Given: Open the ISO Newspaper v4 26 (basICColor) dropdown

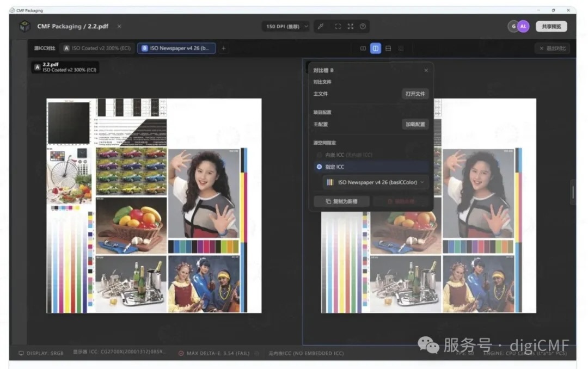Looking at the screenshot, I should coord(375,182).
